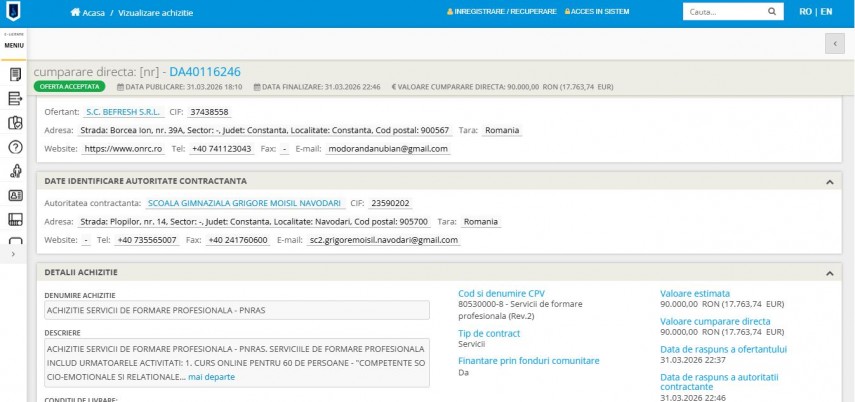The image size is (855, 402).
Task: Click into the Cauta search field
Action: [x=720, y=12]
